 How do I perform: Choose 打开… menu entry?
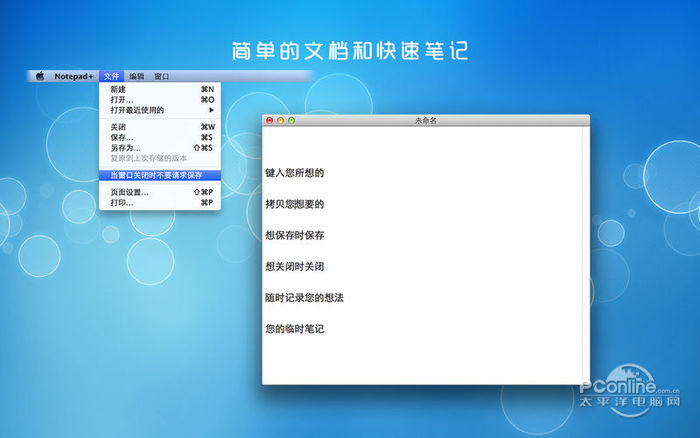pyautogui.click(x=160, y=100)
